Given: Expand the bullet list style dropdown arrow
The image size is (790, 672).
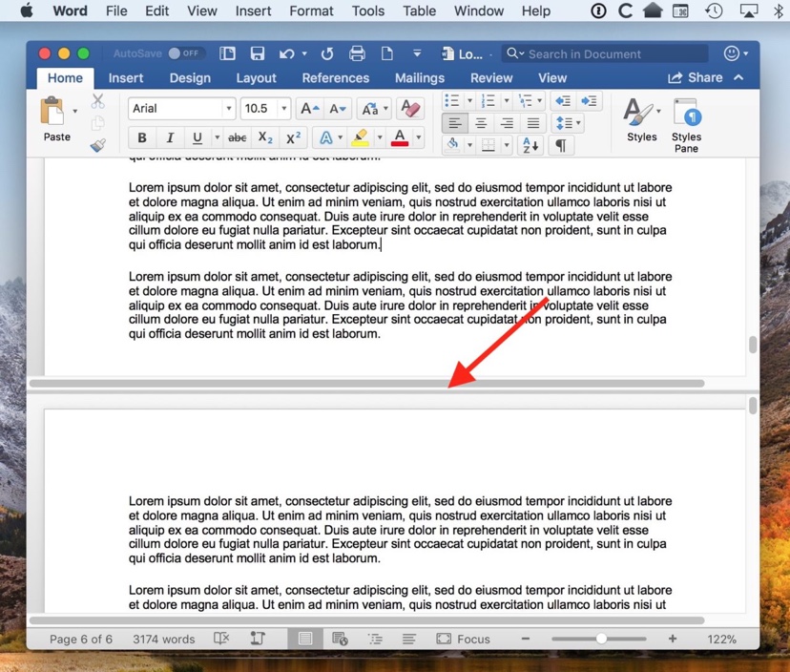Looking at the screenshot, I should [x=469, y=101].
